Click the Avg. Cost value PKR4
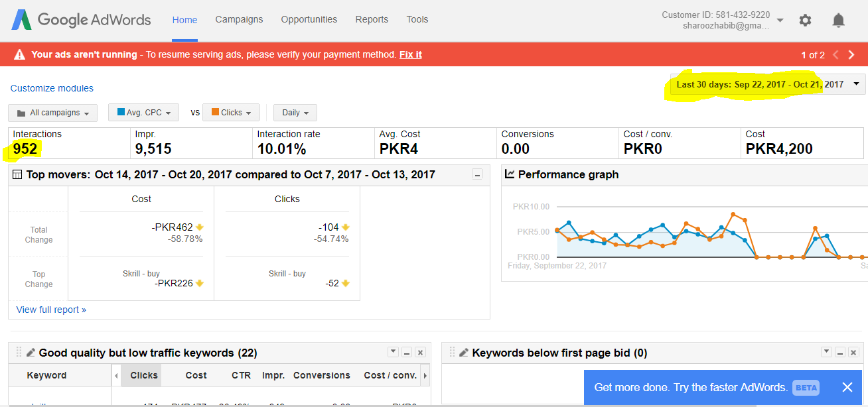The width and height of the screenshot is (868, 407). tap(399, 149)
